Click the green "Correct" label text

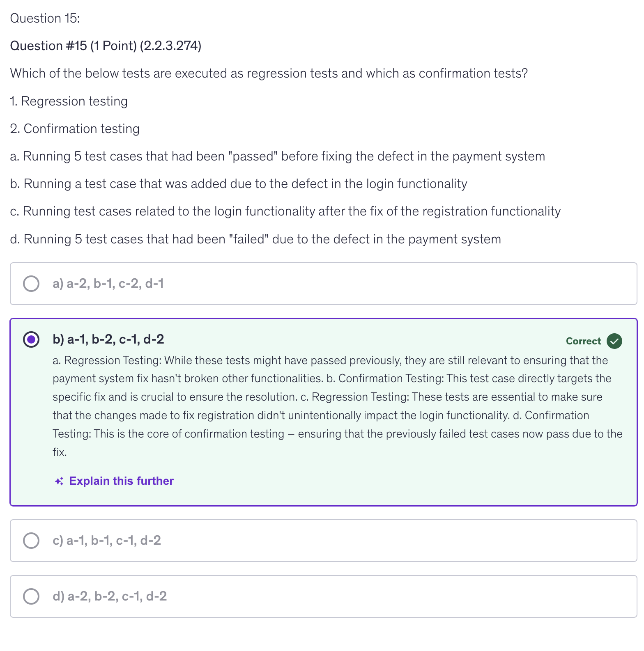[583, 341]
